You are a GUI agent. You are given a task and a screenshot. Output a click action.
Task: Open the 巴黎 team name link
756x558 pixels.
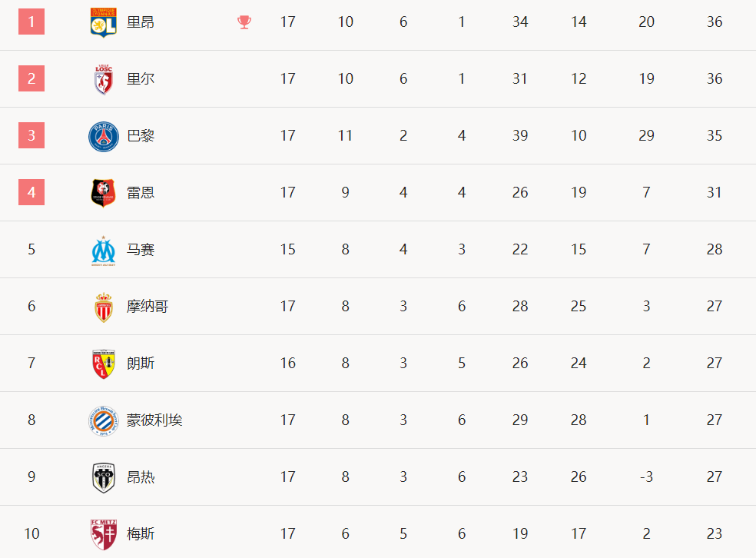pyautogui.click(x=141, y=136)
